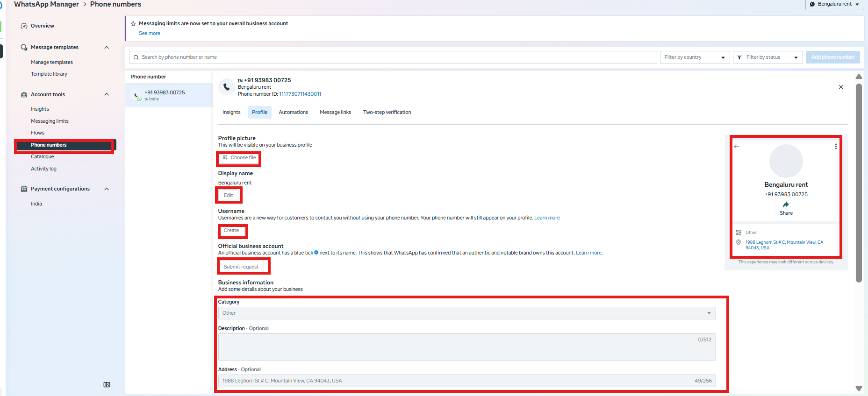Open the Overview page icon
The width and height of the screenshot is (868, 396).
pyautogui.click(x=24, y=26)
